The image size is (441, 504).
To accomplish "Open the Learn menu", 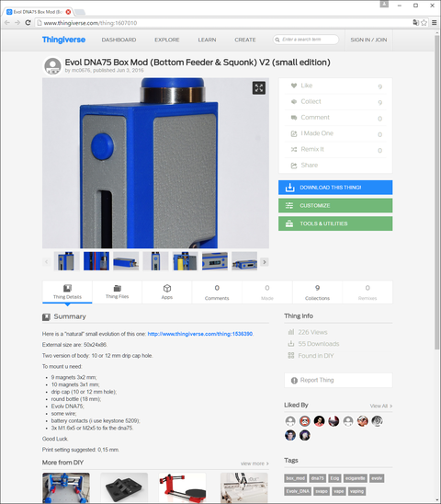I will (207, 40).
